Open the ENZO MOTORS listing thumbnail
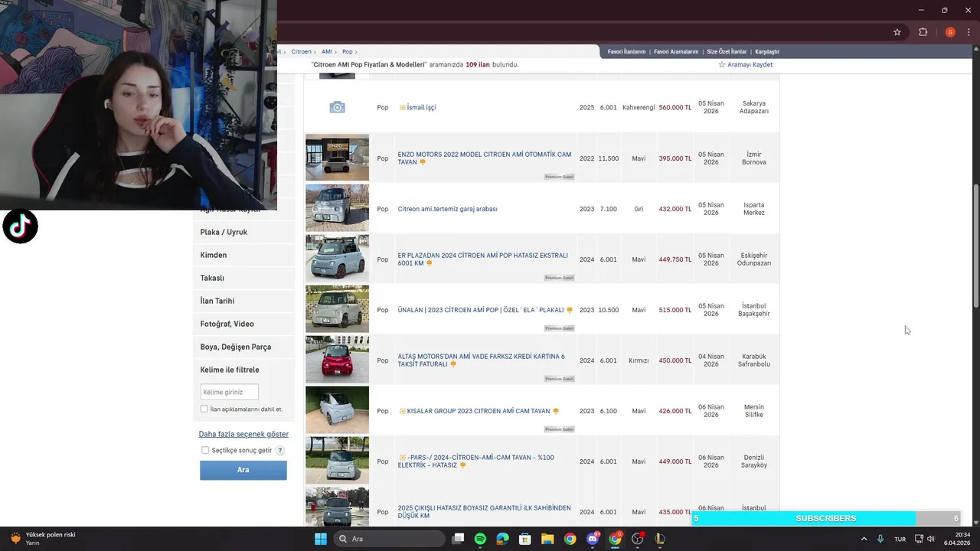The width and height of the screenshot is (980, 551). click(337, 158)
